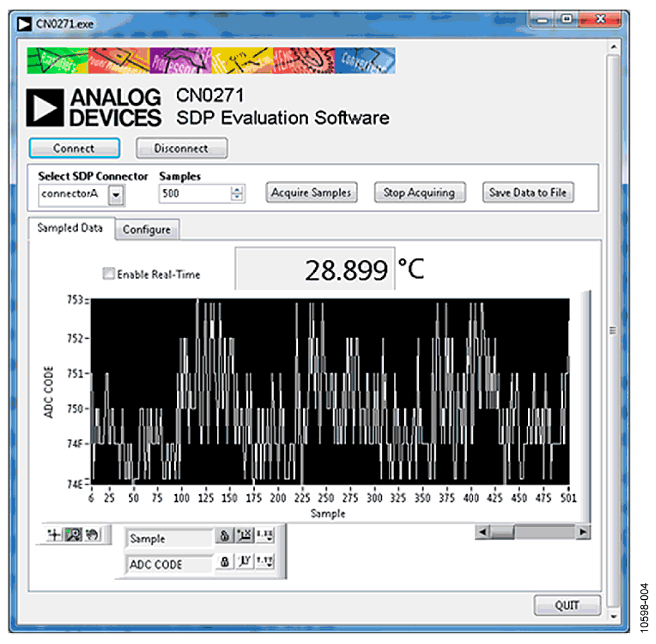Viewport: 656px width, 644px height.
Task: Toggle the Sample axis autoscale lock icon
Action: pos(225,535)
